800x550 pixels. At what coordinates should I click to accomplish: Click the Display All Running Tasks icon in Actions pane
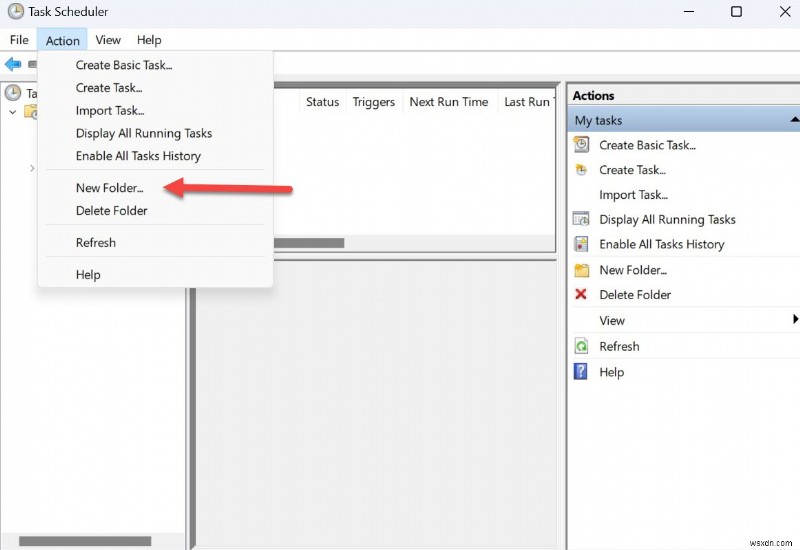[x=581, y=219]
